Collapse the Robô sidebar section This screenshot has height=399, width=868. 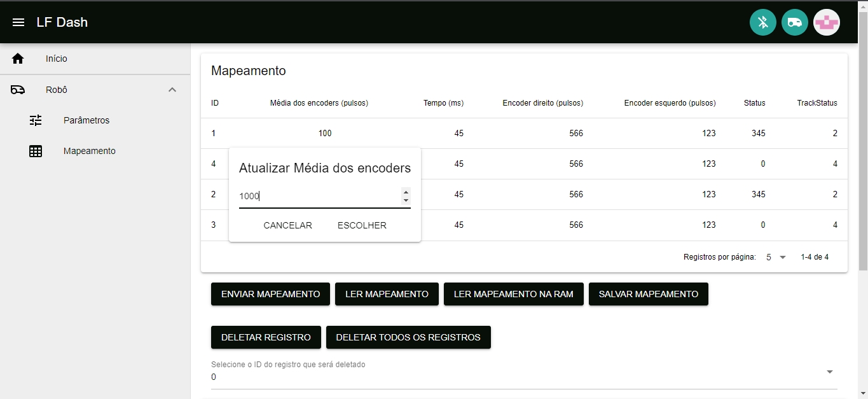tap(172, 90)
